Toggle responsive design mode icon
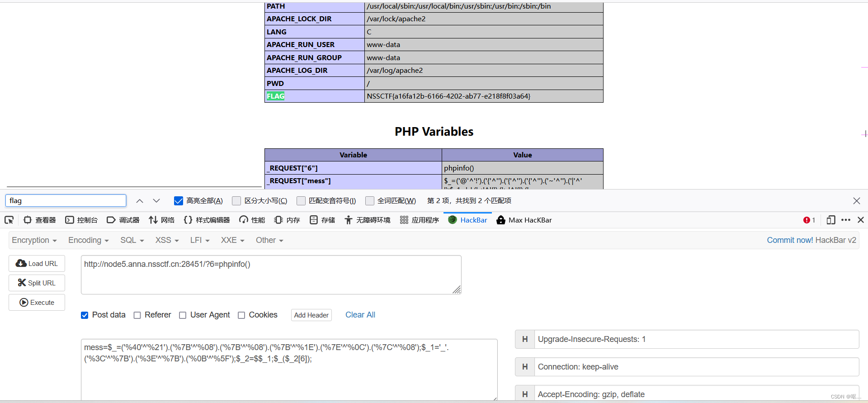 830,220
